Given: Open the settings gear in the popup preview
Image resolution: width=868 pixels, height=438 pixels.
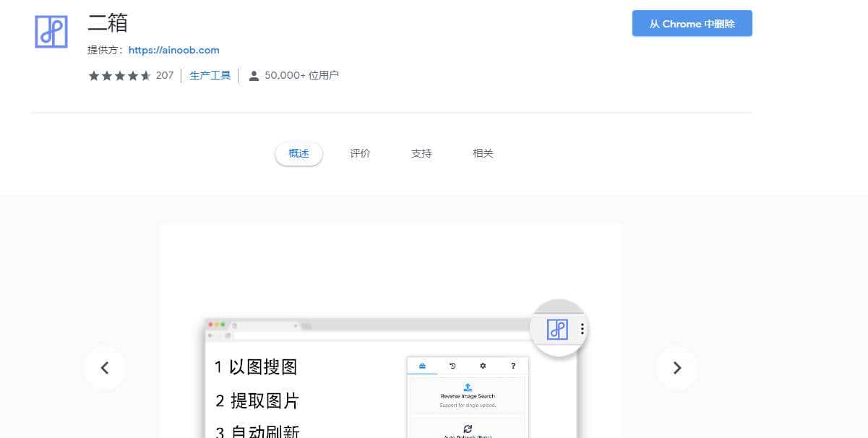Looking at the screenshot, I should pos(483,366).
